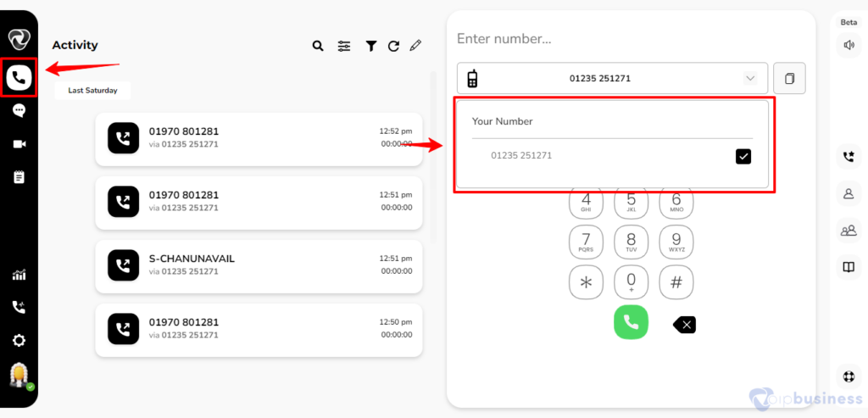Search the Activity list
This screenshot has width=868, height=418.
pos(318,46)
